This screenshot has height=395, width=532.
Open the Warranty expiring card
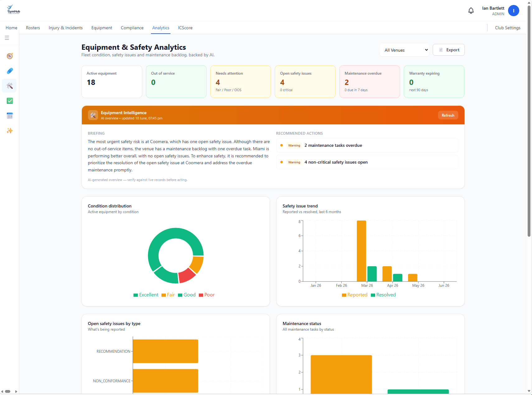coord(434,81)
